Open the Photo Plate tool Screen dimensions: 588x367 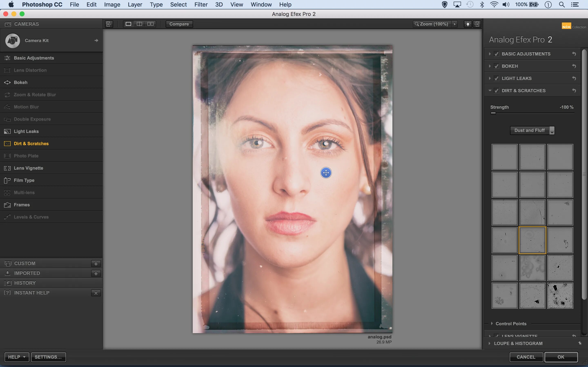tap(26, 156)
